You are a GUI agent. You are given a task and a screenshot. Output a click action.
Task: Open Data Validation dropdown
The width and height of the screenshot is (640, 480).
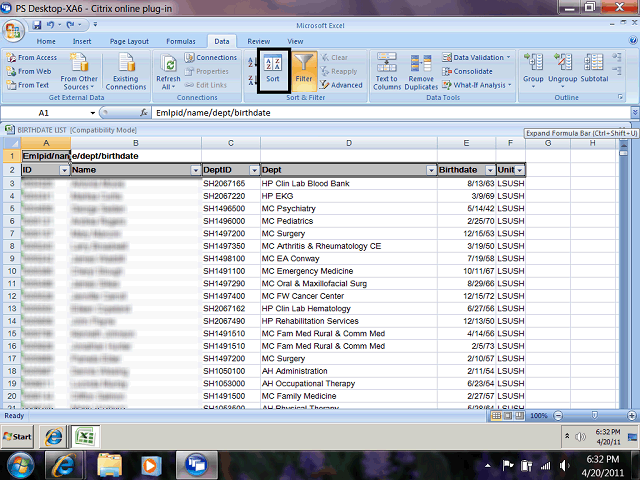pyautogui.click(x=477, y=58)
